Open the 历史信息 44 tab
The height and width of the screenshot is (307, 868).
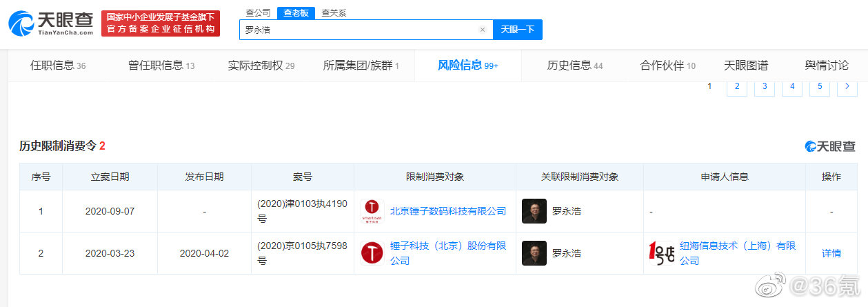pyautogui.click(x=575, y=66)
